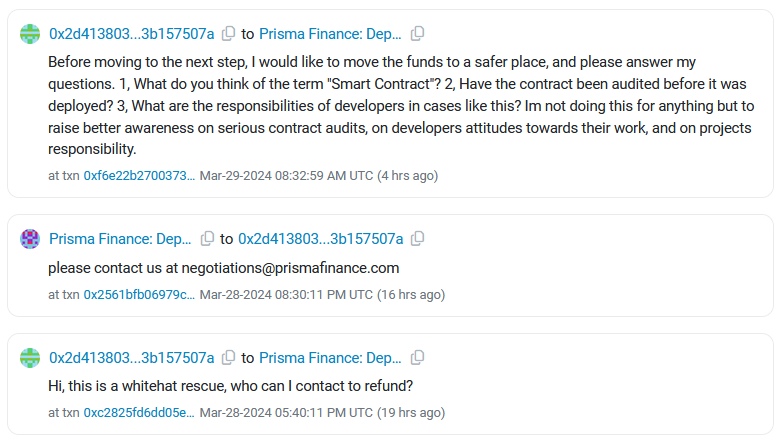Copy Prisma Finance sender address in middle message
783x441 pixels.
point(207,239)
